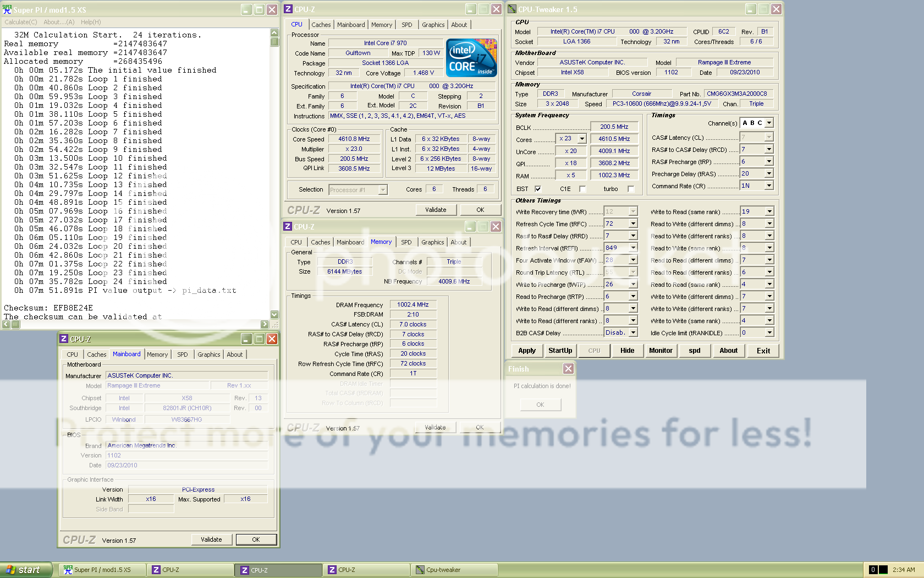Open the B2B CAS# Delay dropdown

pos(633,332)
